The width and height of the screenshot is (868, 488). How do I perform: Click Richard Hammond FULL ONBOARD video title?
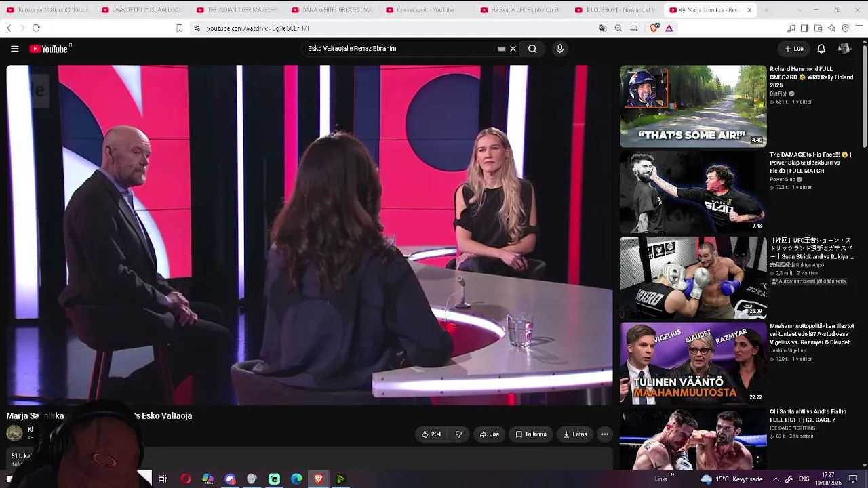pos(811,77)
